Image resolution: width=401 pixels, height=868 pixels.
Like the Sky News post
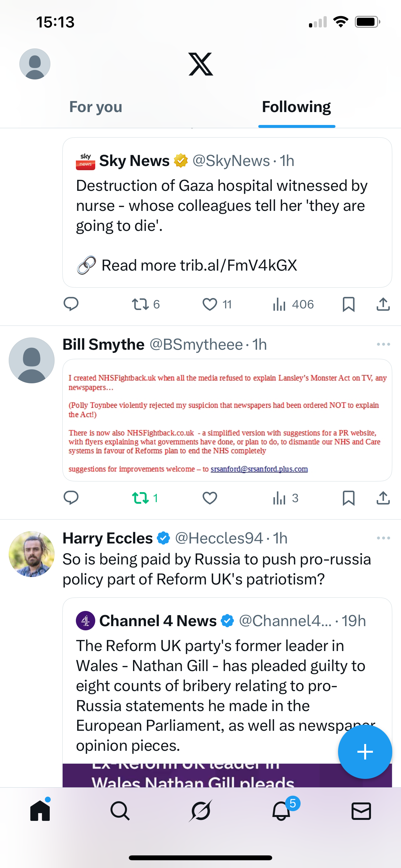click(210, 304)
